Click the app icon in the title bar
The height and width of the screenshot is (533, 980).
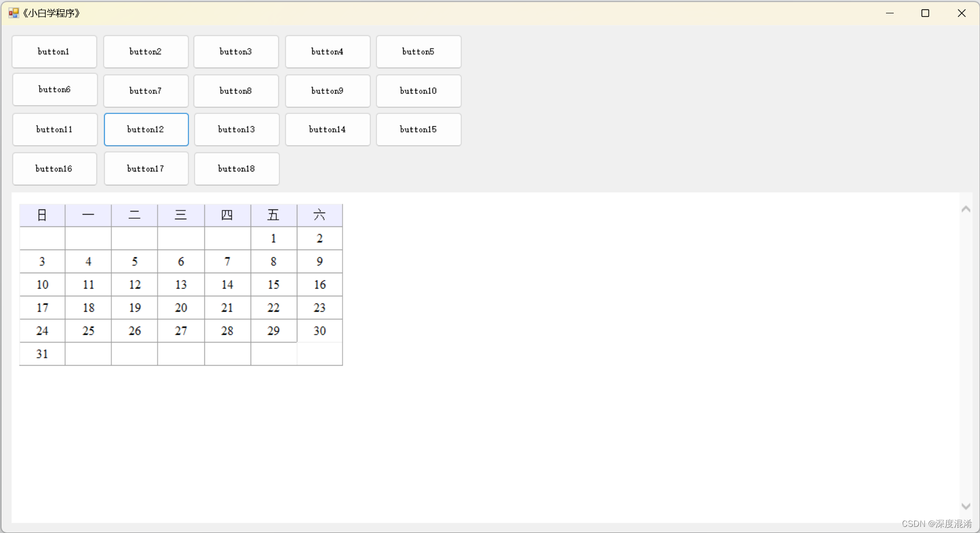coord(14,13)
